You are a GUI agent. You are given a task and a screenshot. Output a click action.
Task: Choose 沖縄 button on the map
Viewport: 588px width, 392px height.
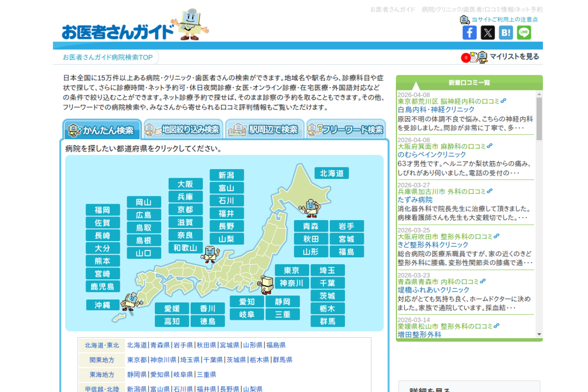click(103, 305)
